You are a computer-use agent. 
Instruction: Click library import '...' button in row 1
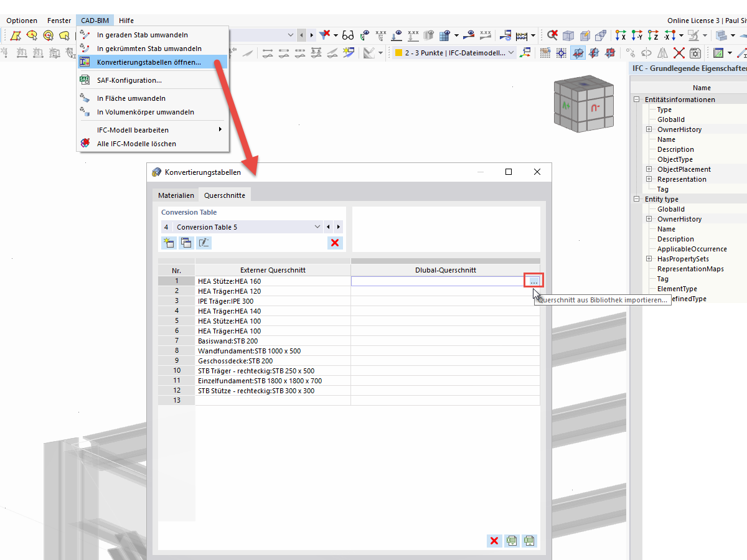coord(534,281)
